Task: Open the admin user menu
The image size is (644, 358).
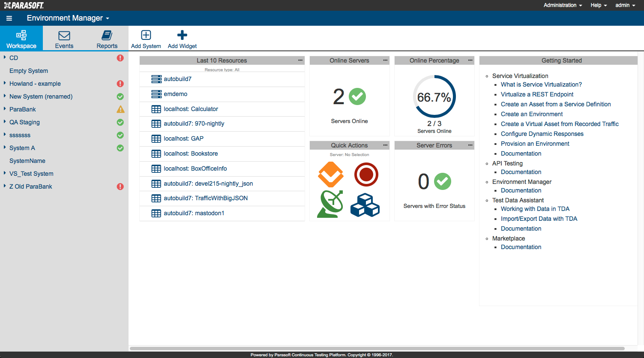Action: (625, 5)
